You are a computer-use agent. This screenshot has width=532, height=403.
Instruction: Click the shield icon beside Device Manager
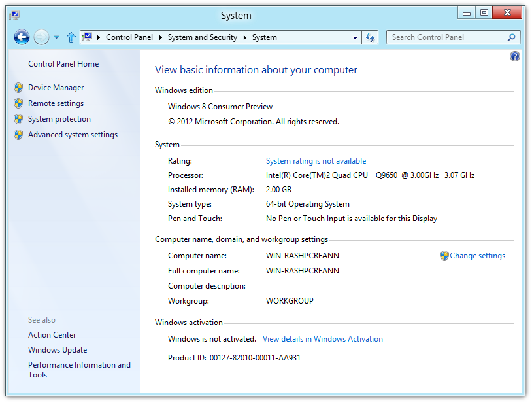click(x=18, y=88)
